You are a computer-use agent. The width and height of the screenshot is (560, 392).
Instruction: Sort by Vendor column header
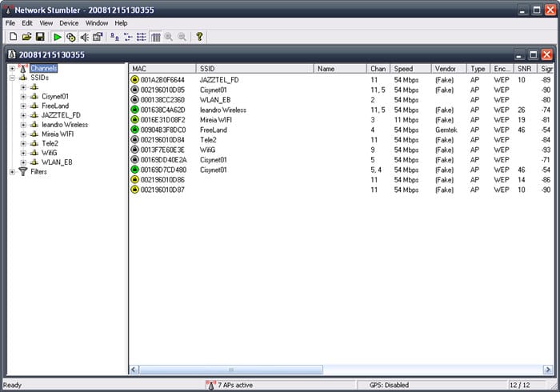pos(449,69)
